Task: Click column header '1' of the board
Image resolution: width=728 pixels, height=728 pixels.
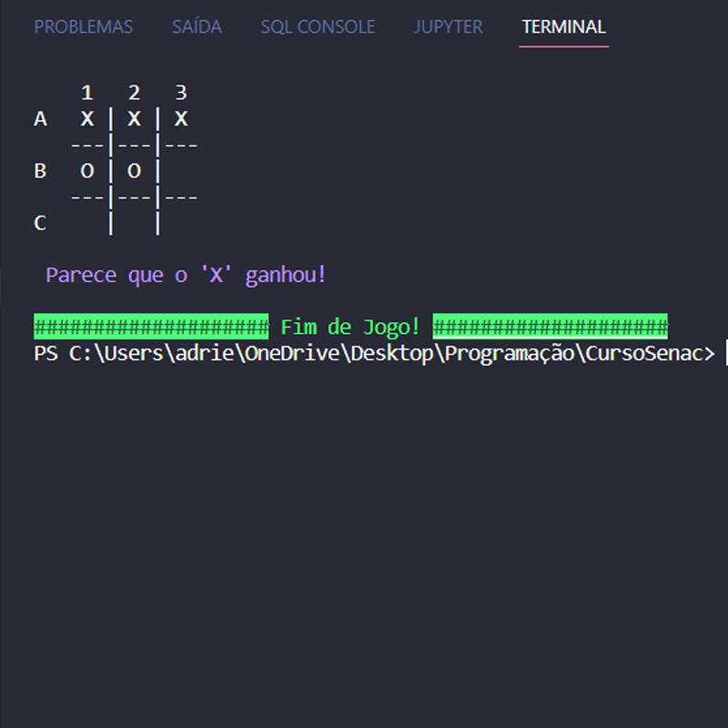Action: click(87, 93)
